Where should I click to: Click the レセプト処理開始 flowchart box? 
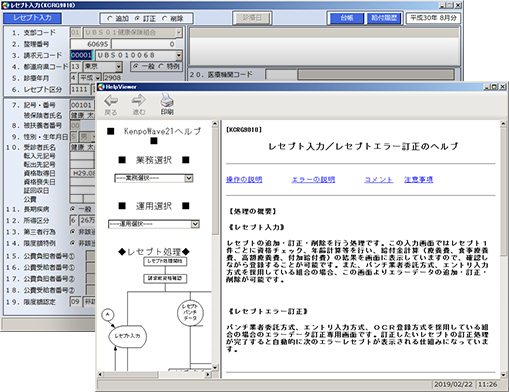[165, 261]
